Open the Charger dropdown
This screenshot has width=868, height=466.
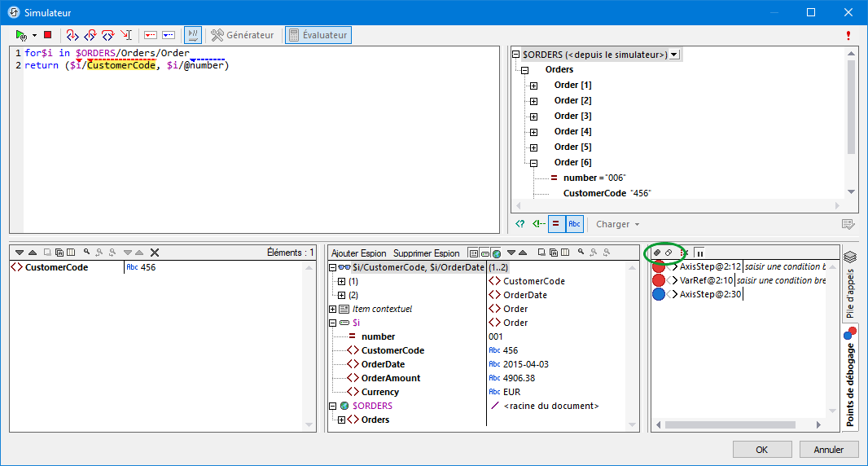(x=617, y=224)
